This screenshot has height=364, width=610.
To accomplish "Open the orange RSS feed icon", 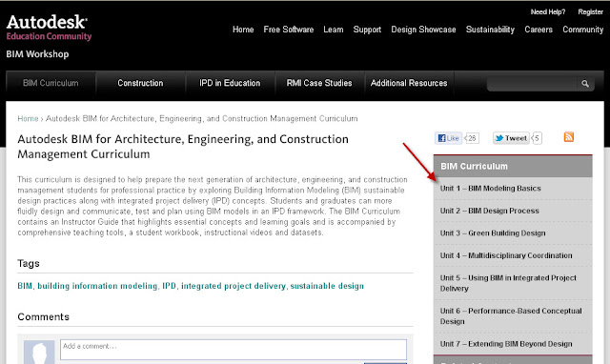I will tap(569, 137).
